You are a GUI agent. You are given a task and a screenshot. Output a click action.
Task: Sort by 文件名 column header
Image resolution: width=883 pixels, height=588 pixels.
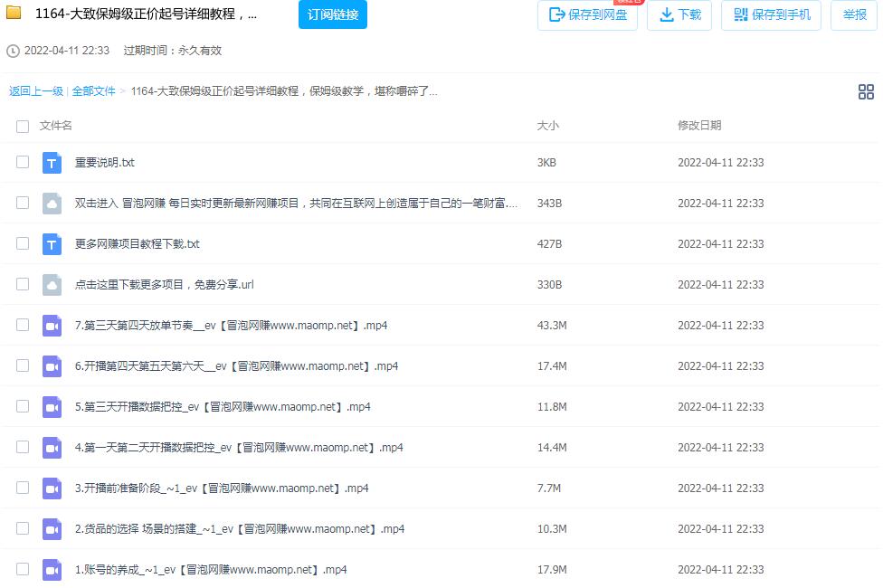56,126
